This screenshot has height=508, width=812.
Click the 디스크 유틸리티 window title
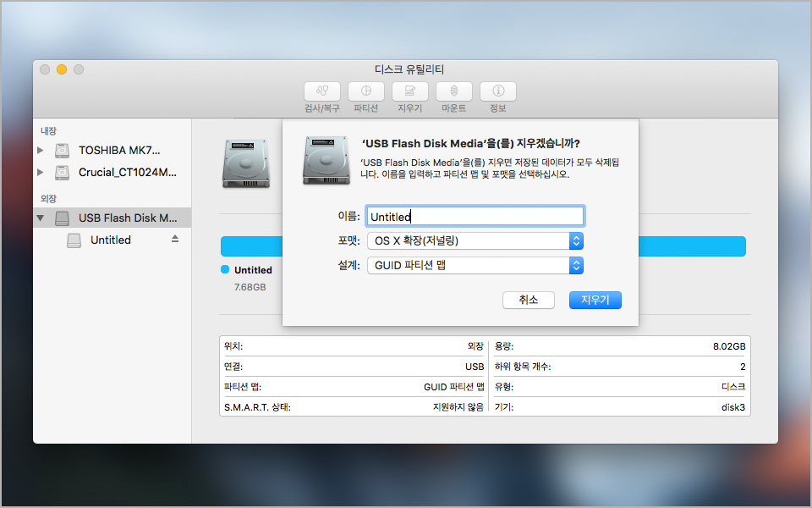[x=409, y=69]
